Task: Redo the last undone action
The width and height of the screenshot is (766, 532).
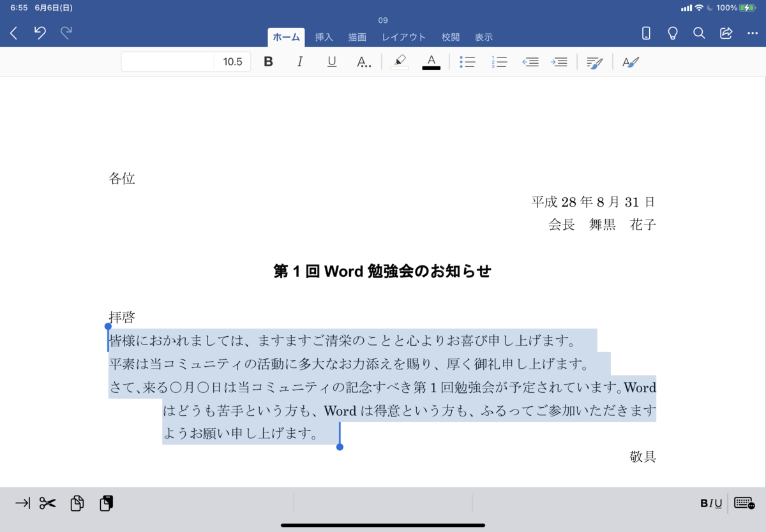Action: [66, 33]
